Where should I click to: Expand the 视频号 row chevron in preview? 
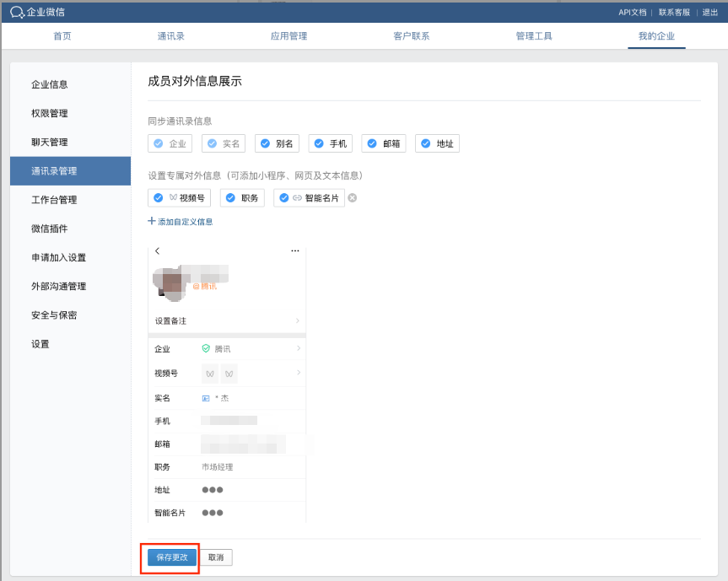coord(299,373)
